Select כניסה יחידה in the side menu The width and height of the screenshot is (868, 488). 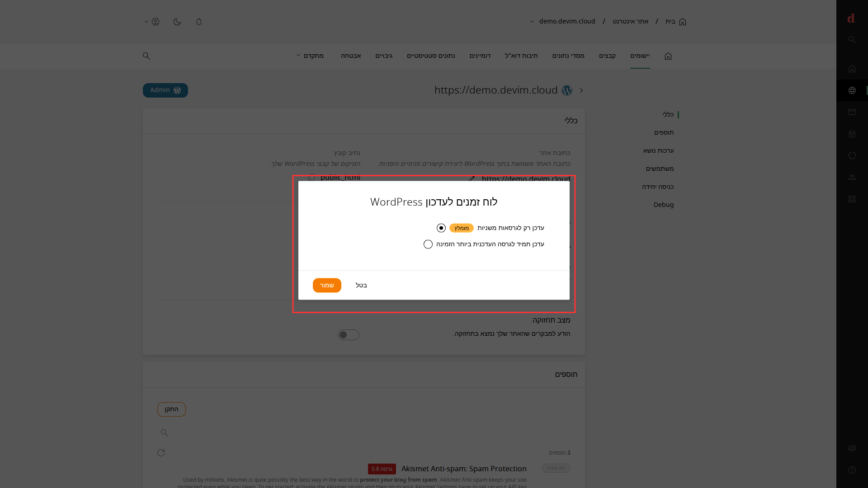pos(658,187)
